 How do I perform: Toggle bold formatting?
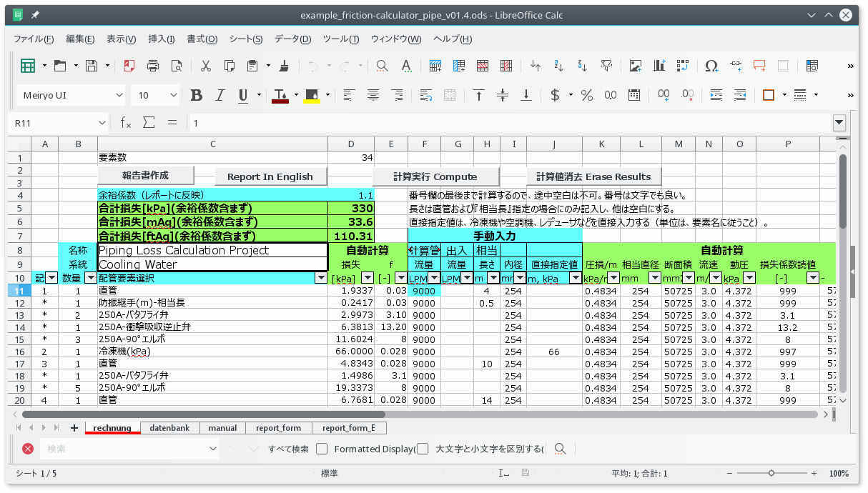[x=197, y=95]
